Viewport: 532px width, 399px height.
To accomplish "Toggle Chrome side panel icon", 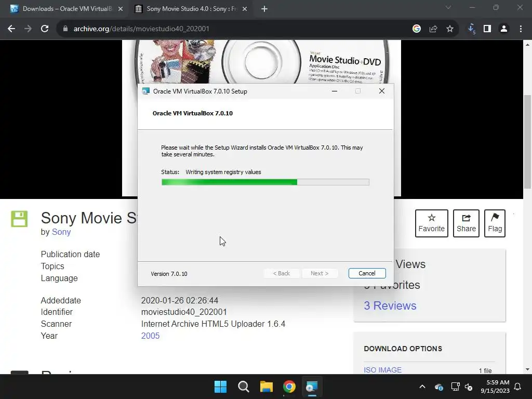I will [487, 29].
